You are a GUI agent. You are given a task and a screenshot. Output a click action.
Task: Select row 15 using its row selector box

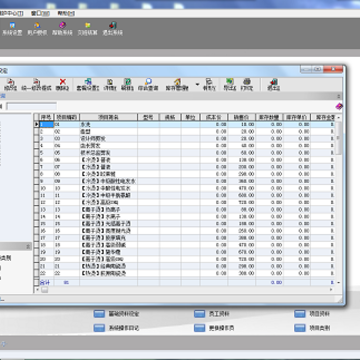pos(36,224)
